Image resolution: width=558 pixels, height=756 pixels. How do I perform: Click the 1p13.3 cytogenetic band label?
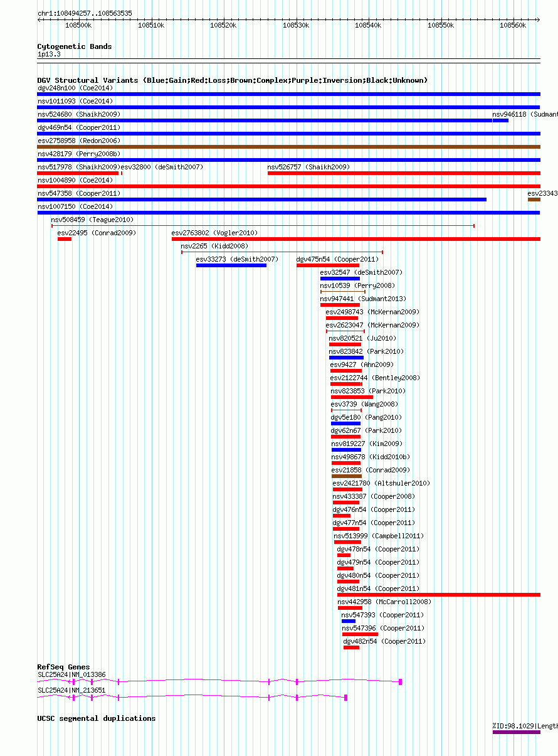[49, 55]
